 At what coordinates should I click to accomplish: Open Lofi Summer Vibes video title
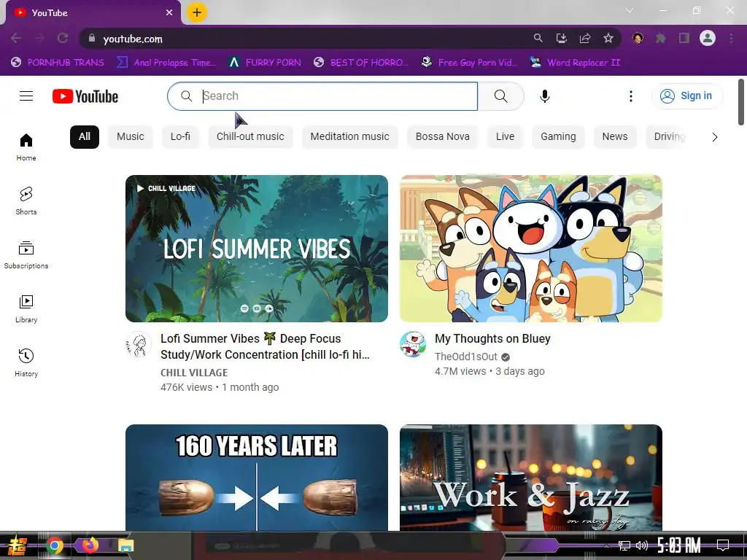[x=265, y=346]
